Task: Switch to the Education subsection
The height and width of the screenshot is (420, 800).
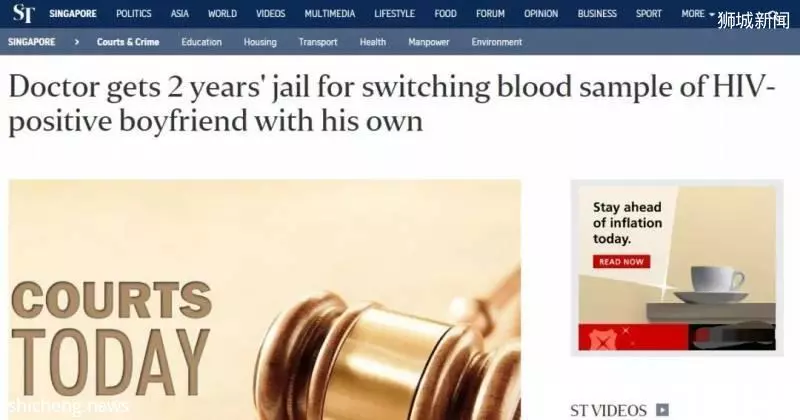Action: click(202, 42)
